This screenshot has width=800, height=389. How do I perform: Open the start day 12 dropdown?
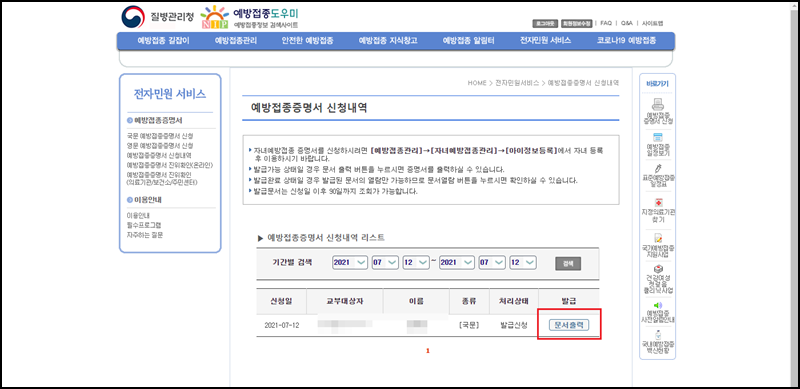[x=416, y=262]
